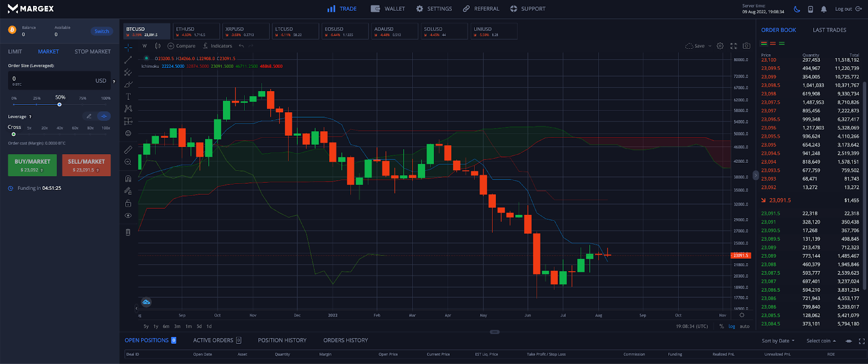This screenshot has width=868, height=364.
Task: Select the zoom in tool
Action: click(x=128, y=162)
